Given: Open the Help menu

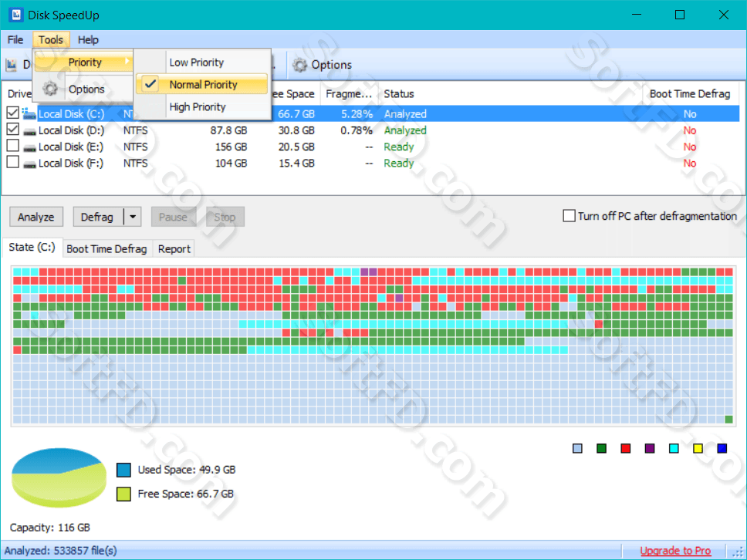Looking at the screenshot, I should pyautogui.click(x=88, y=39).
